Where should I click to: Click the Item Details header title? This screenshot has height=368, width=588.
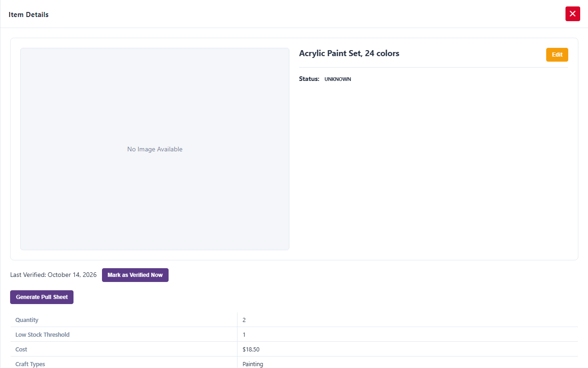pos(28,15)
